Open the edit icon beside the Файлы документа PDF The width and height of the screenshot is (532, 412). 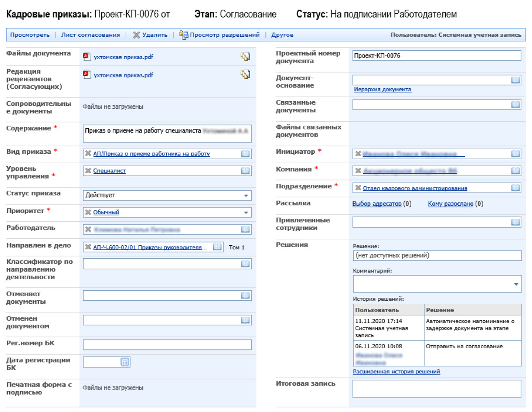click(245, 57)
